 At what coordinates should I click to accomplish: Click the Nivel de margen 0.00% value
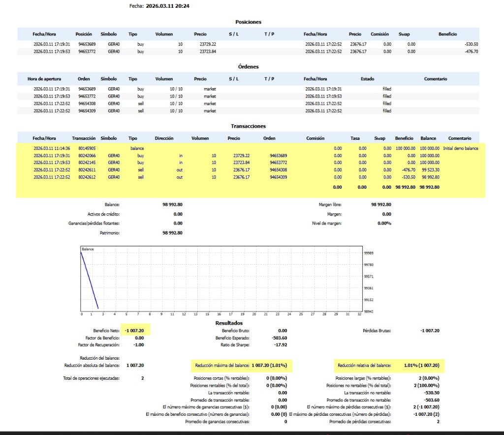point(384,223)
